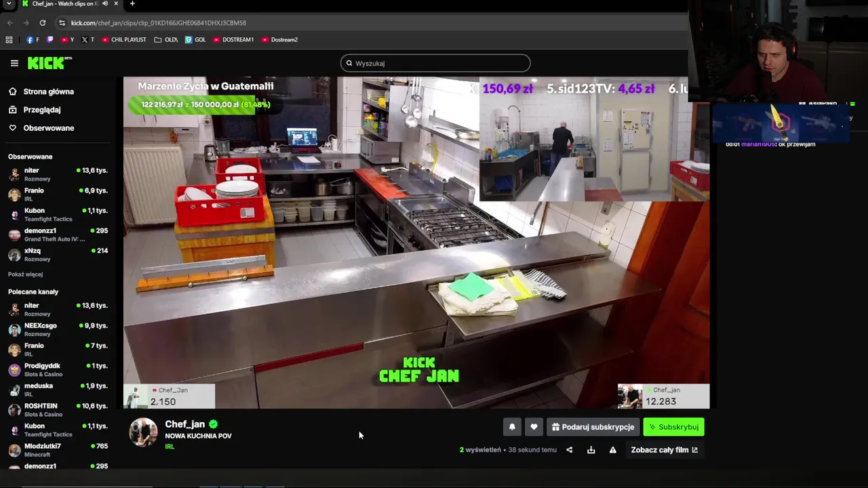Click the green Subskrybuj button

click(x=673, y=427)
